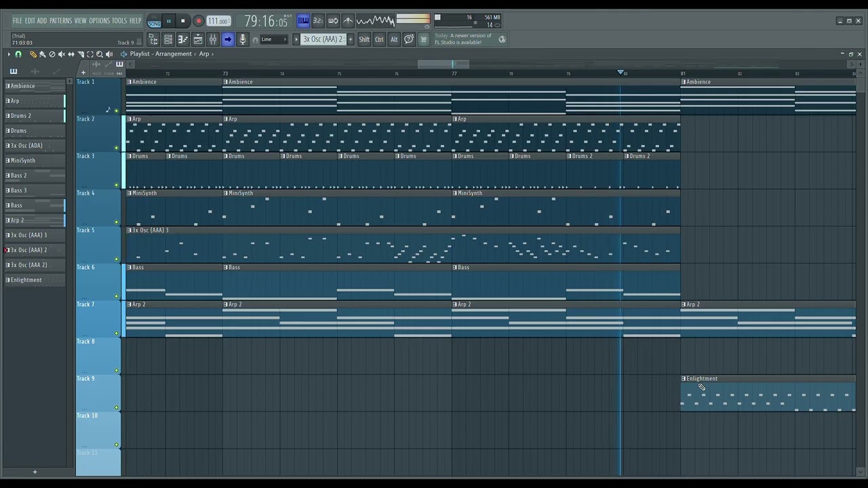Open the VIEW menu
The height and width of the screenshot is (488, 868).
(81, 21)
